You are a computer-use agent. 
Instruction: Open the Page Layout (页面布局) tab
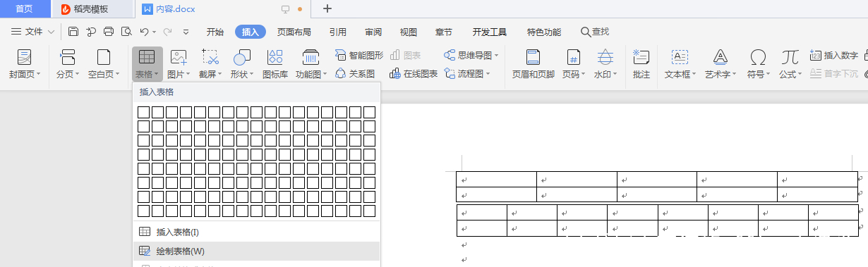pos(294,32)
